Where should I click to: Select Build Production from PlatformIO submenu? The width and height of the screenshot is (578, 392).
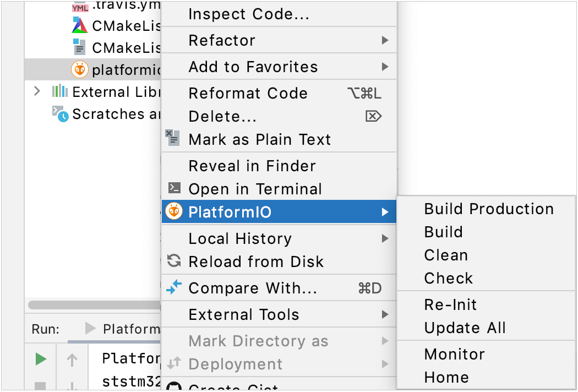click(x=489, y=209)
